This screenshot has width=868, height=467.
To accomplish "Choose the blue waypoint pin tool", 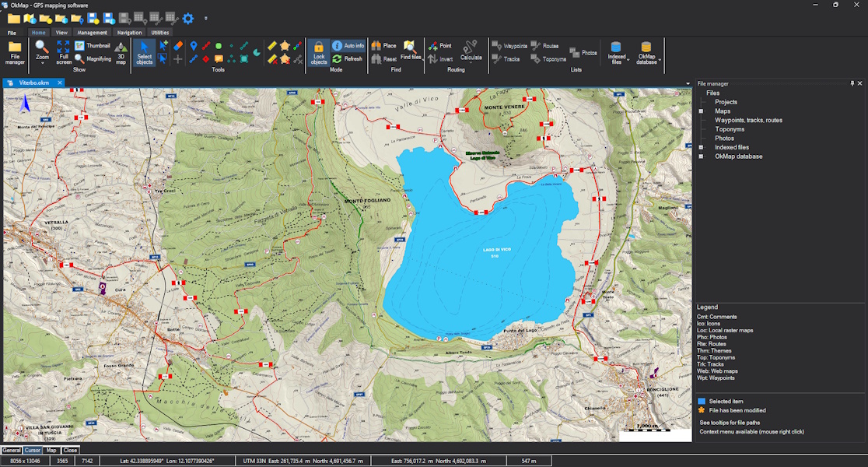I will point(193,45).
